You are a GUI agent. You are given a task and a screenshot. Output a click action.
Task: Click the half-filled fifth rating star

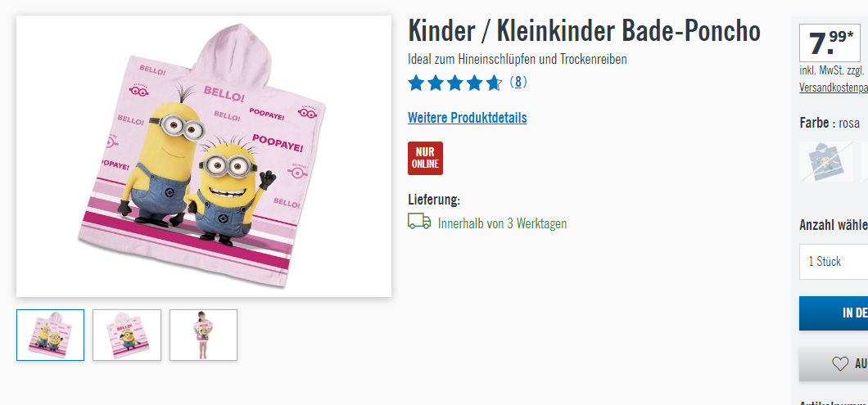(x=494, y=83)
